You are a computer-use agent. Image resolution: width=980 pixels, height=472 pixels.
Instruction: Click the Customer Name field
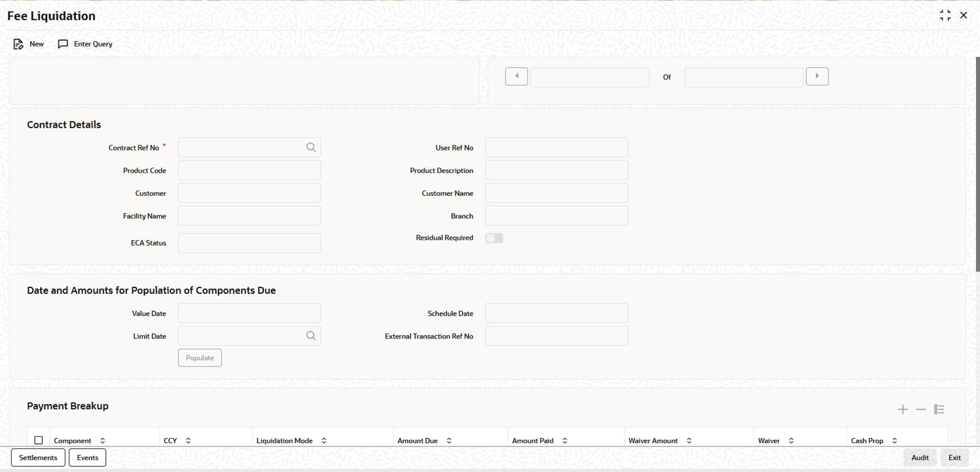(557, 193)
